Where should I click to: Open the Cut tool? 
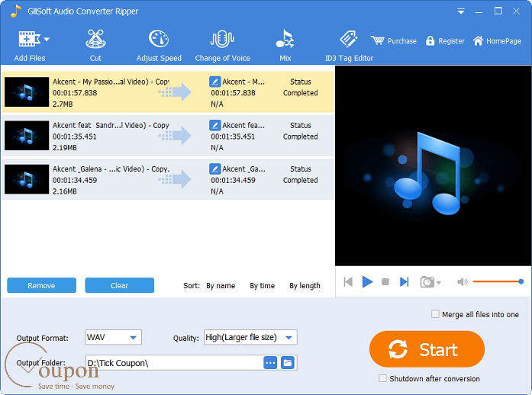tap(95, 46)
